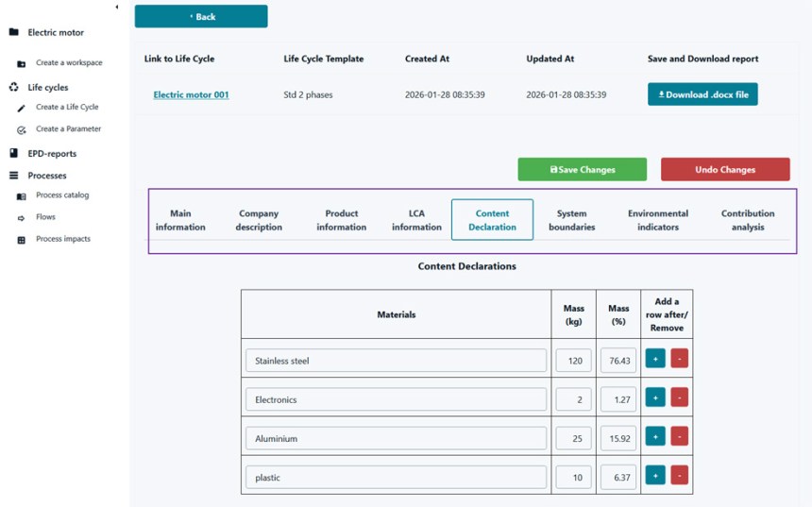Click the Flows arrow icon
Viewport: 812px width, 507px height.
point(22,217)
